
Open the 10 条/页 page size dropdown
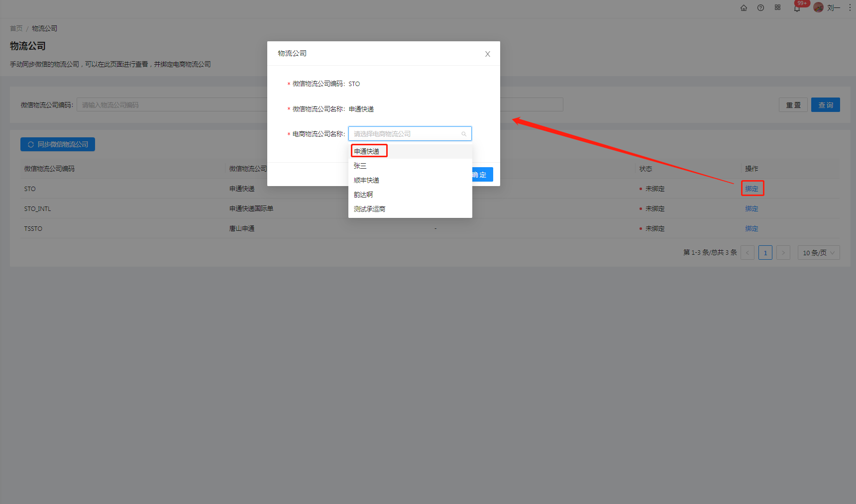[x=819, y=253]
